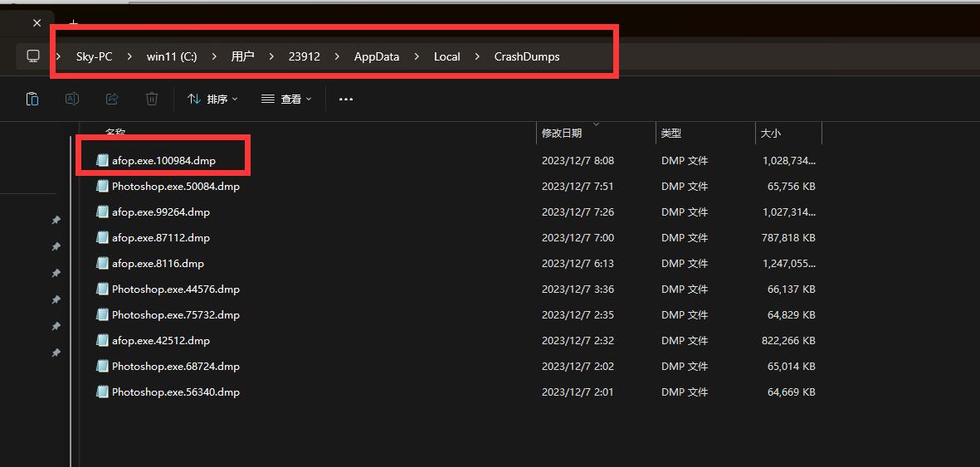
Task: Click the monitor icon in the address bar
Action: pyautogui.click(x=33, y=56)
